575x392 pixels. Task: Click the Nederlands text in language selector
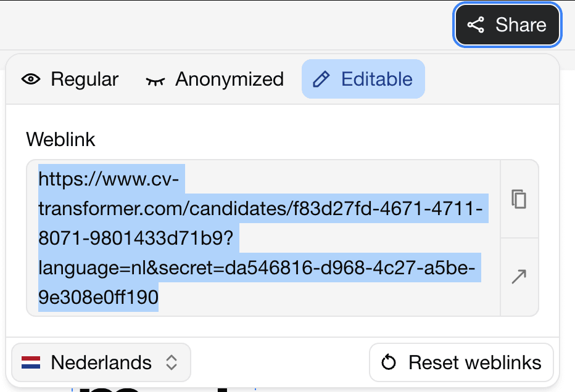click(x=101, y=362)
